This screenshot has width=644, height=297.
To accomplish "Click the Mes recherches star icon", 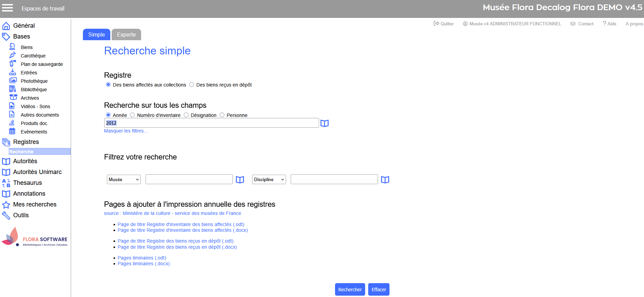I will [6, 205].
